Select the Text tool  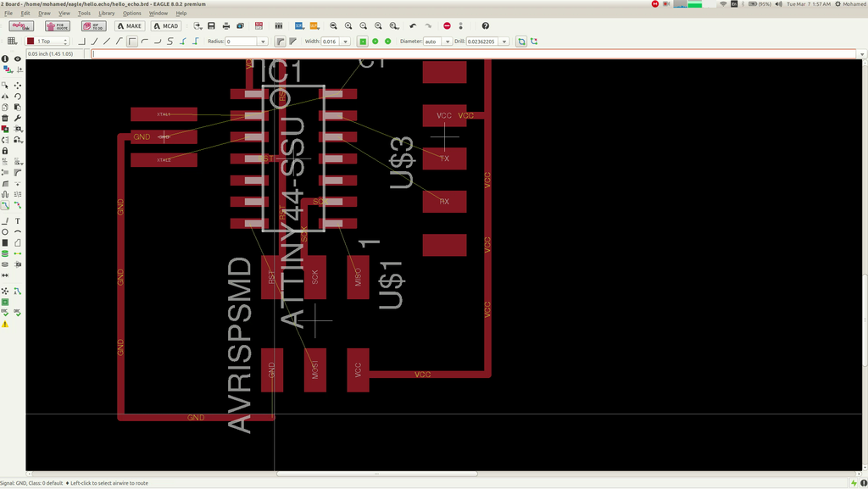click(18, 220)
